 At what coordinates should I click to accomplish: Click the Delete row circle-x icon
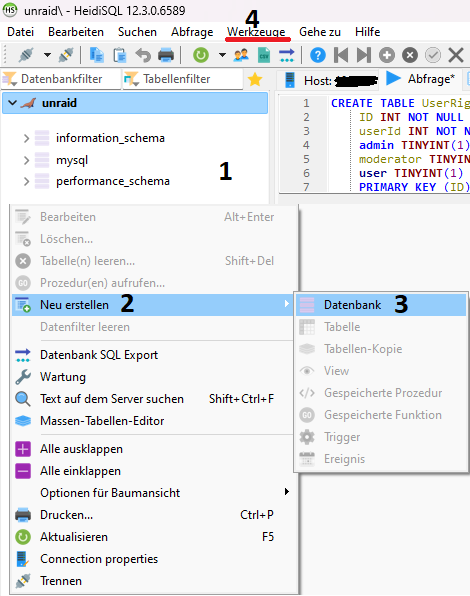[410, 55]
